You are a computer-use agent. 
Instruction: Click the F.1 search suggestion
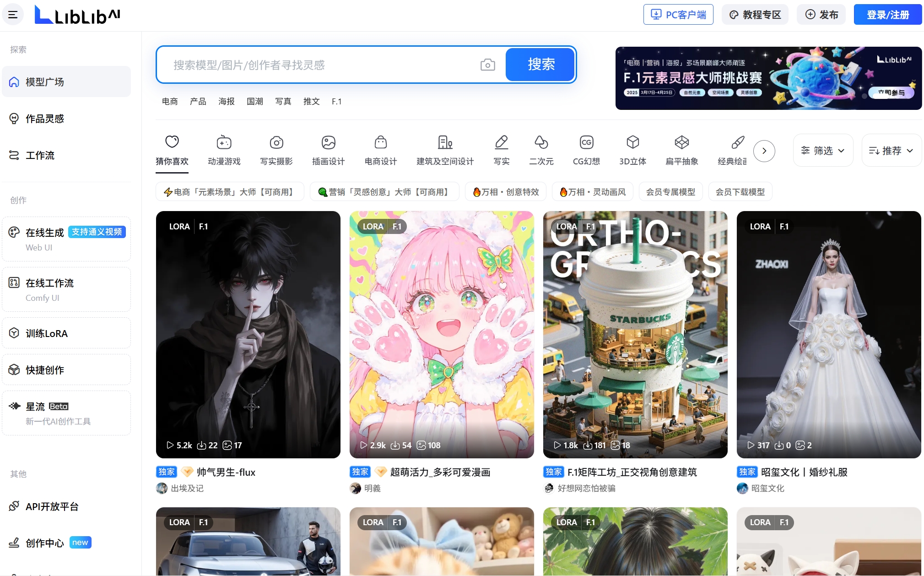pyautogui.click(x=337, y=101)
